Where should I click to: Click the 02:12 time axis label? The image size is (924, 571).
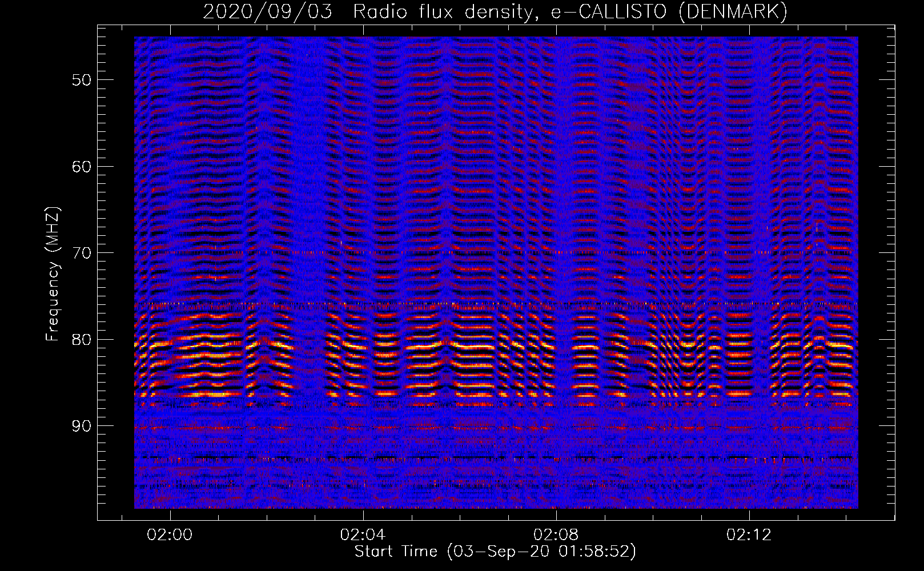[x=749, y=535]
